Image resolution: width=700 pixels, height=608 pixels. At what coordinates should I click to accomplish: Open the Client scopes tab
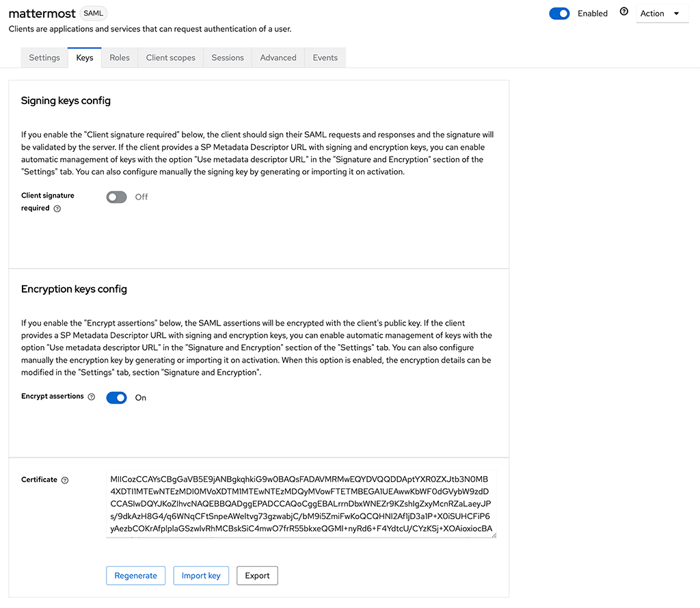(170, 57)
